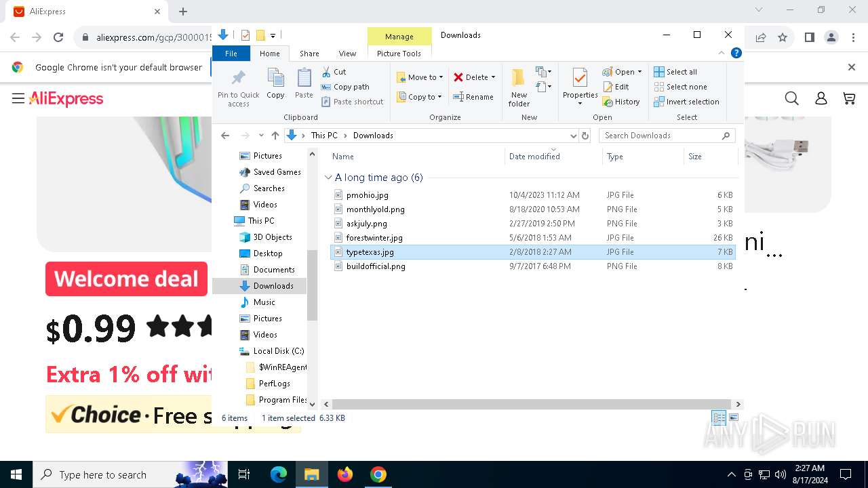Click the navigation pane vertical scrollbar

point(313,285)
